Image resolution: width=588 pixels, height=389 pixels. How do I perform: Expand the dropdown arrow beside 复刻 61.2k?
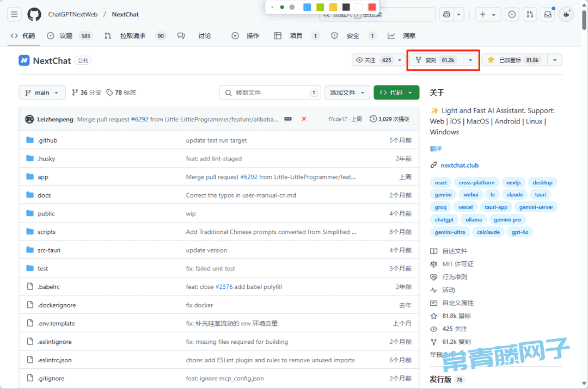470,60
